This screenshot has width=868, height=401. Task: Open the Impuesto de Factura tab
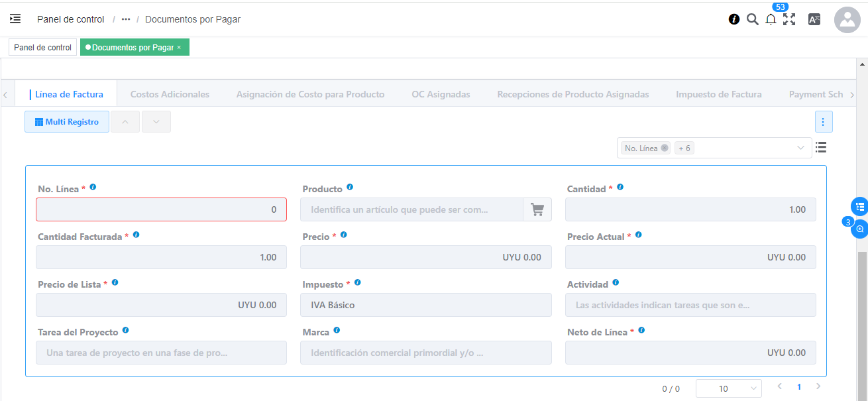coord(718,94)
